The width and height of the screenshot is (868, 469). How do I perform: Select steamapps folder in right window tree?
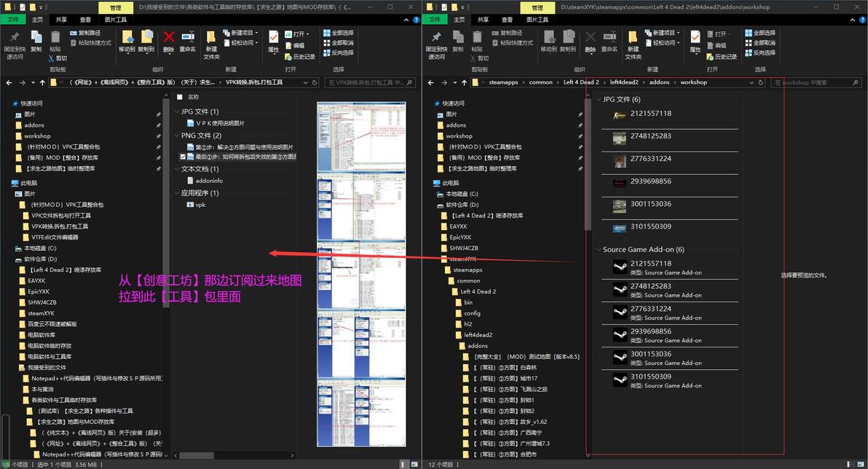[464, 270]
